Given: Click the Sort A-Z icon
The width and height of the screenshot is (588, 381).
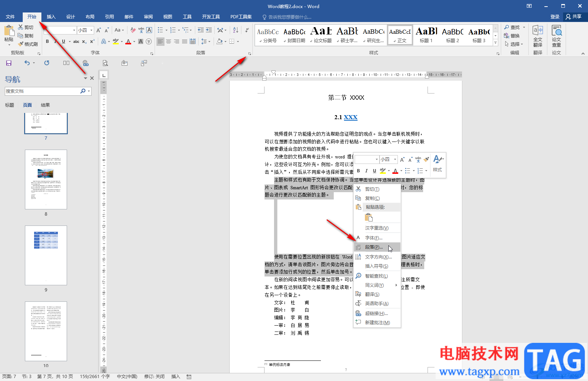Looking at the screenshot, I should click(x=236, y=30).
